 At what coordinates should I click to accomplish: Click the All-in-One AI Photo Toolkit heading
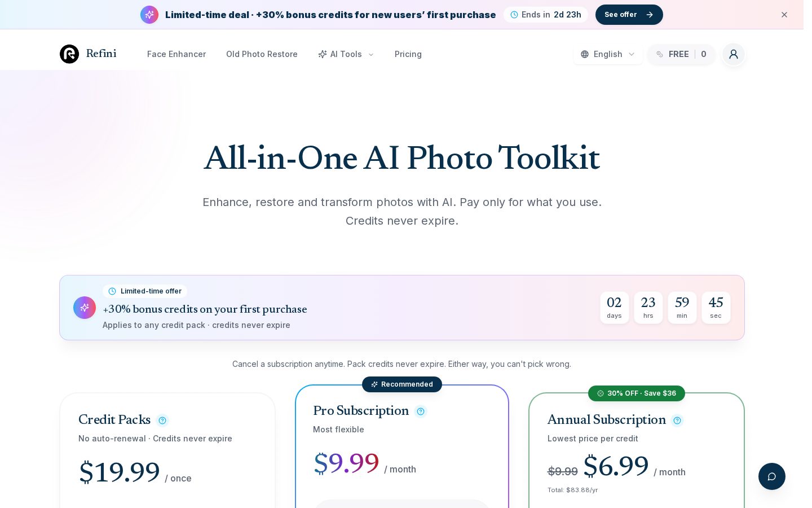pyautogui.click(x=402, y=157)
